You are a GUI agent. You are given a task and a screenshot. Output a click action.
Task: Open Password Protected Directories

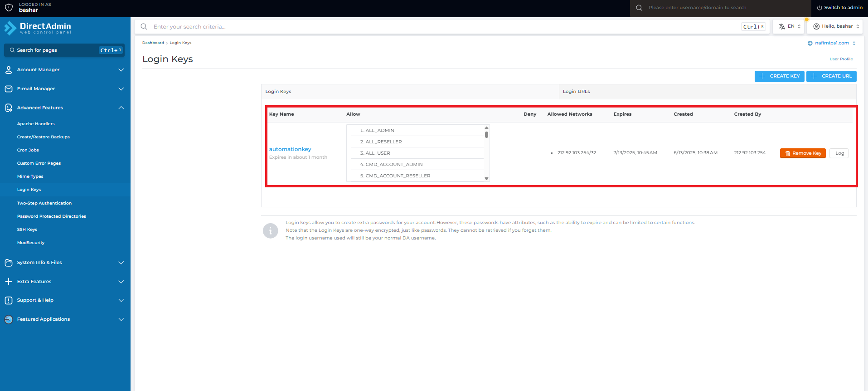(52, 216)
